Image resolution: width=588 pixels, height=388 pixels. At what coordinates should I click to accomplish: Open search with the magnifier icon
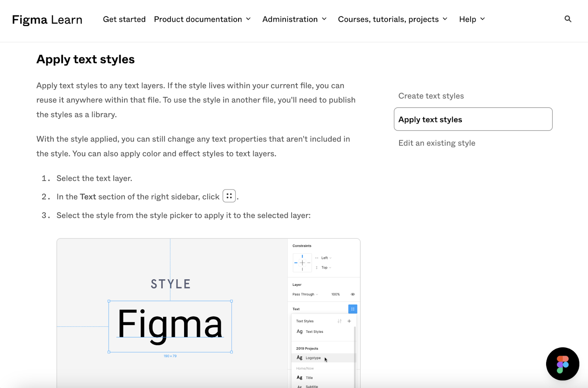568,19
